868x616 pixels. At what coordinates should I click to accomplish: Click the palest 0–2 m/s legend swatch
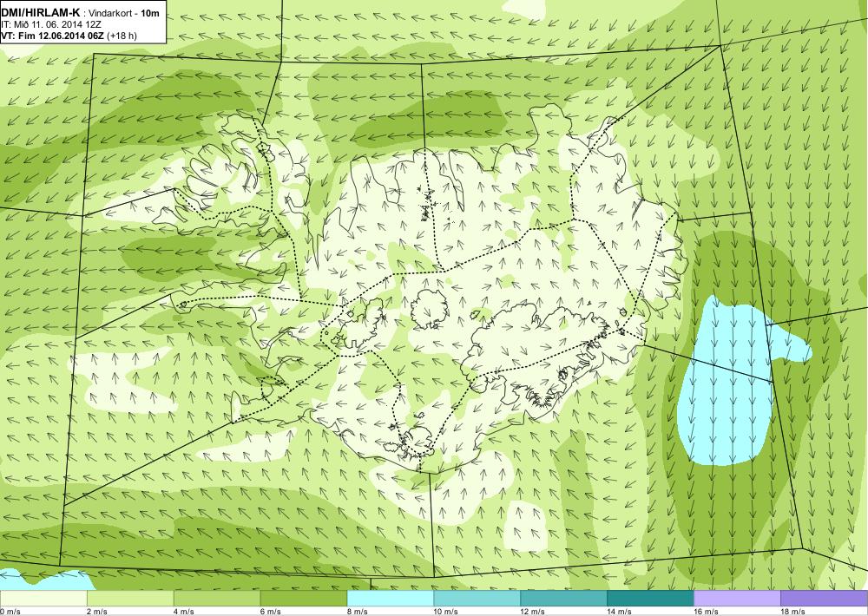tap(43, 599)
